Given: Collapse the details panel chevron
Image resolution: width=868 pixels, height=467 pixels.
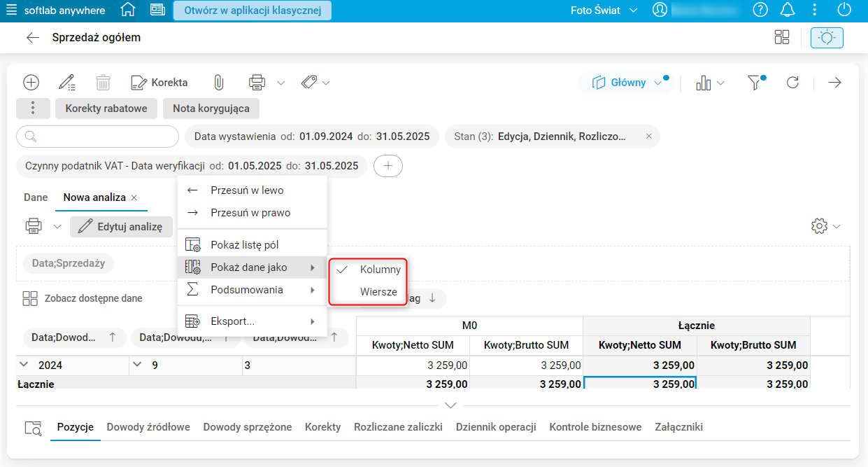Looking at the screenshot, I should [450, 405].
